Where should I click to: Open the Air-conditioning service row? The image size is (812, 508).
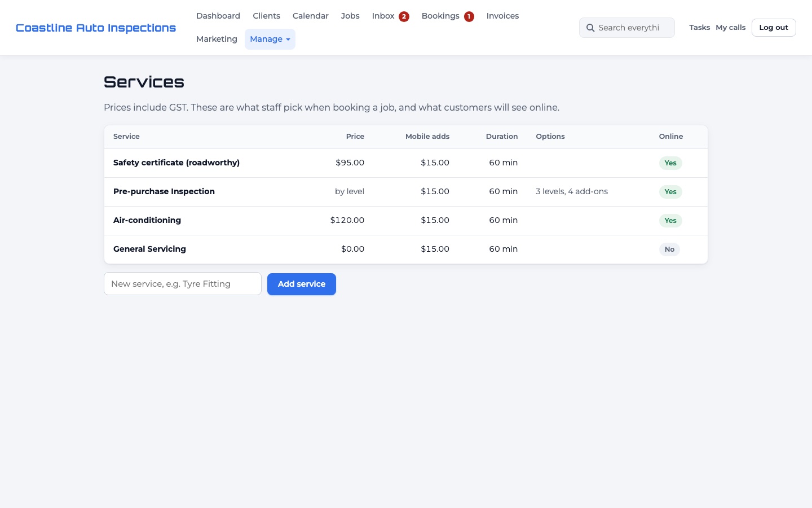[406, 221]
